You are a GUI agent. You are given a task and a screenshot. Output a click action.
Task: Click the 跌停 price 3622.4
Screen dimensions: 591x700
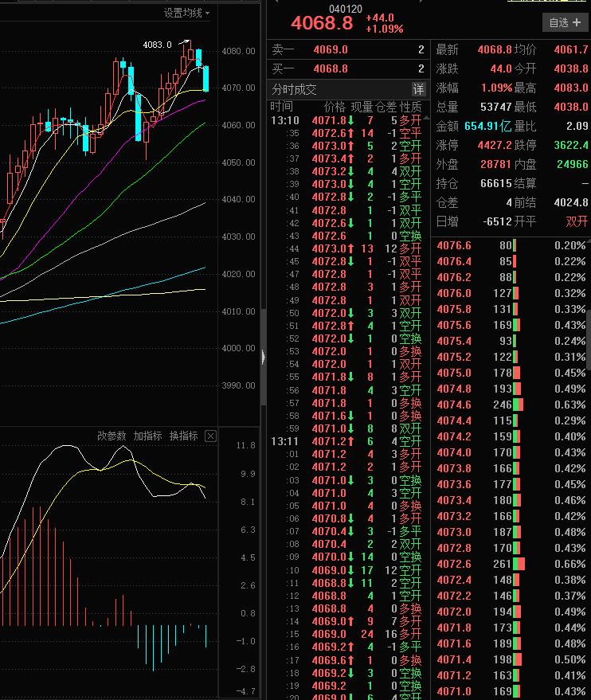click(571, 146)
